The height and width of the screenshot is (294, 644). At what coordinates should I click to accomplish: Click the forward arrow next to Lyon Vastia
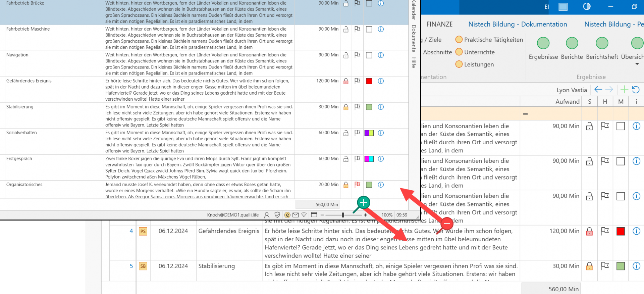pyautogui.click(x=609, y=89)
